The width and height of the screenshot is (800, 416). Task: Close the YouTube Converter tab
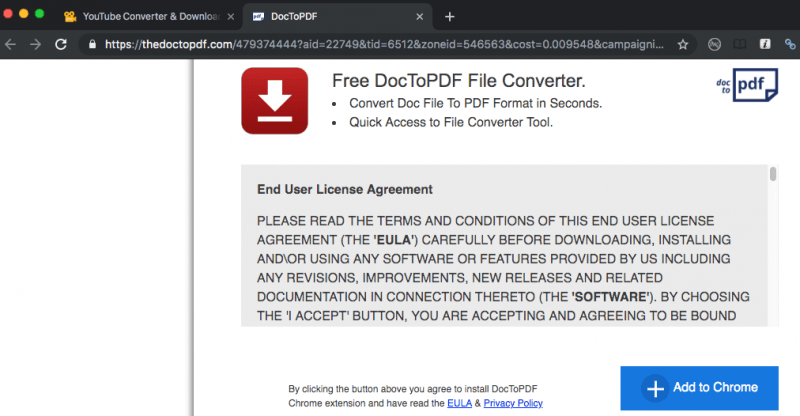(228, 17)
